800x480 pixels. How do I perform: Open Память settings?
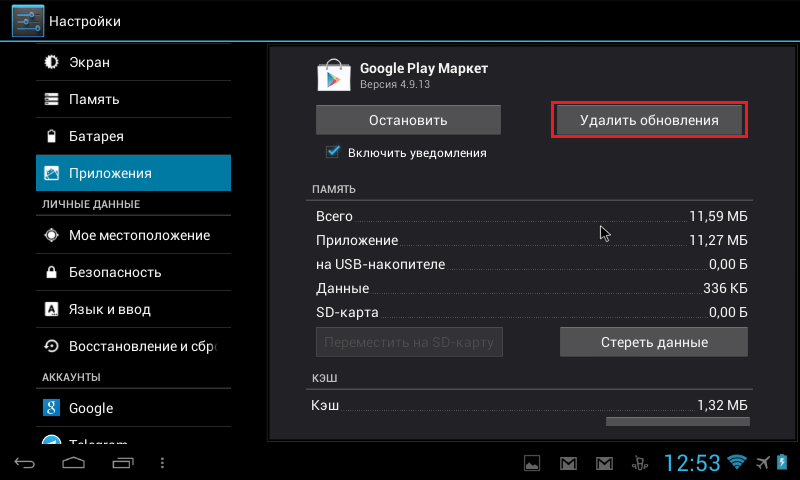[x=133, y=99]
